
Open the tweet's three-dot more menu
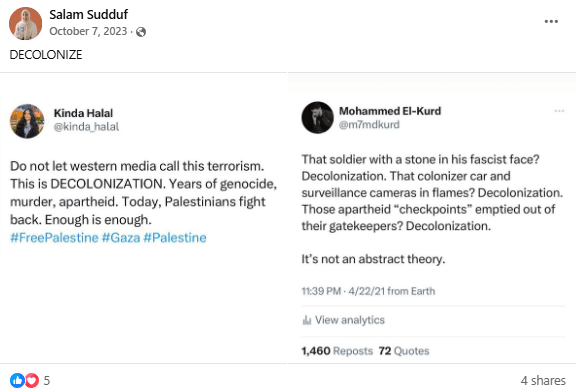559,111
